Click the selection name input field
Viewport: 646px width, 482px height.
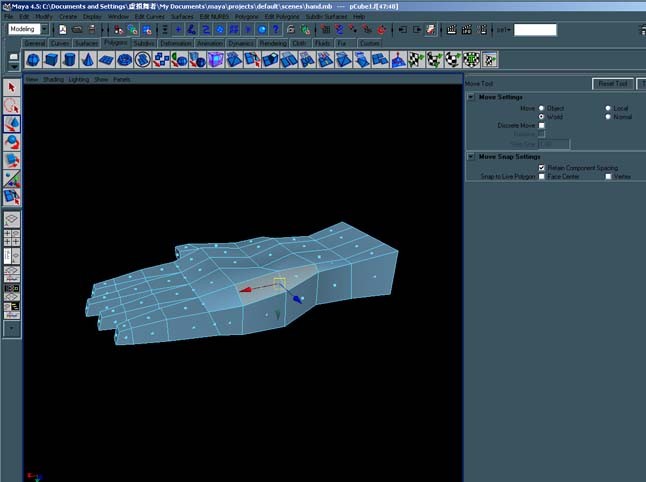(x=535, y=30)
